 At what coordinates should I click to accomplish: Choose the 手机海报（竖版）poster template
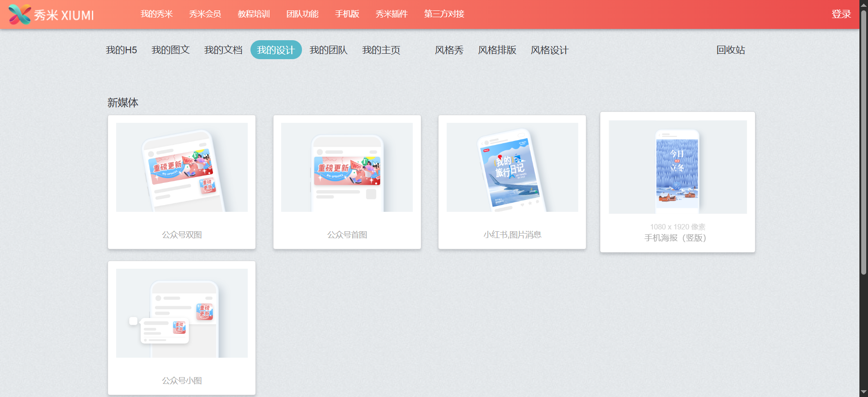click(677, 167)
